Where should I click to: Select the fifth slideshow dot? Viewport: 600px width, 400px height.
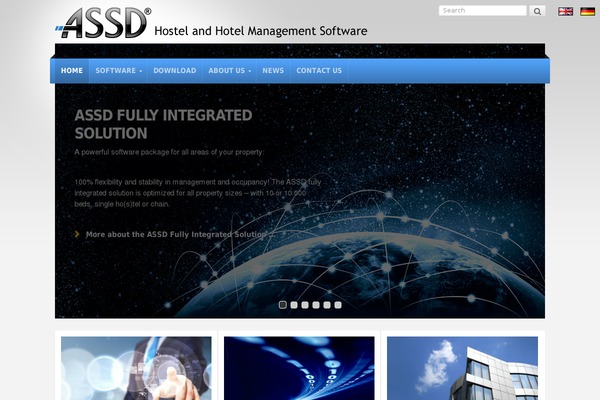pyautogui.click(x=327, y=305)
